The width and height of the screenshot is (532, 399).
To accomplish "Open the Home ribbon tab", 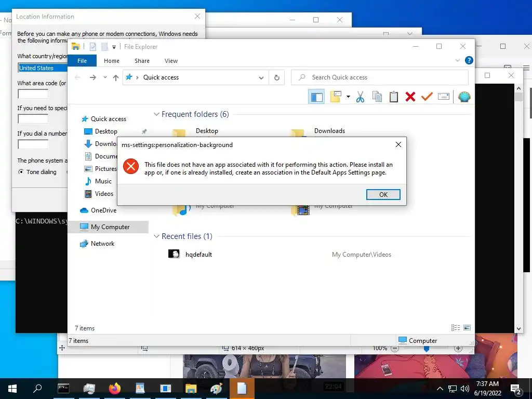I will point(112,61).
